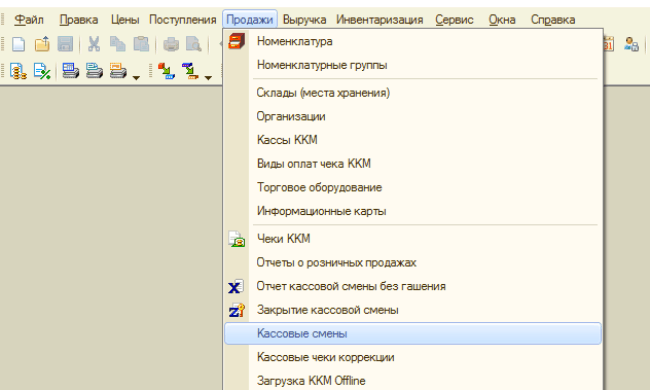Click the Paste clipboard icon

point(141,44)
